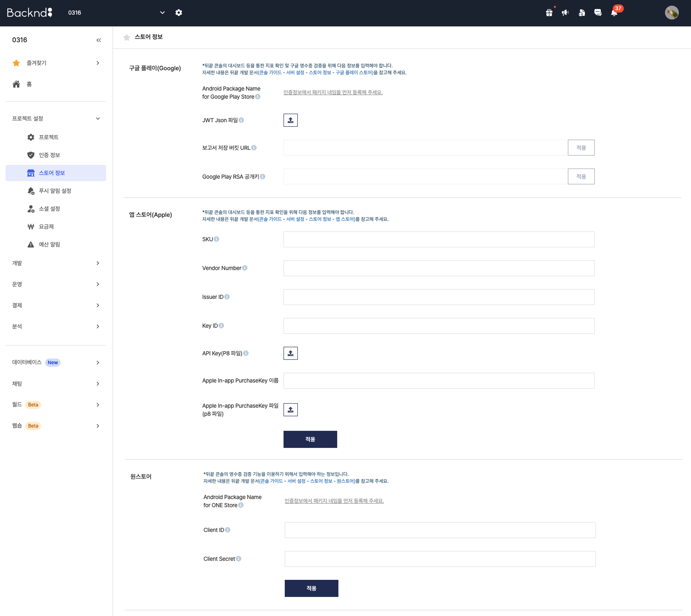Go to 인증 정보 menu item
The image size is (691, 616).
coord(50,155)
